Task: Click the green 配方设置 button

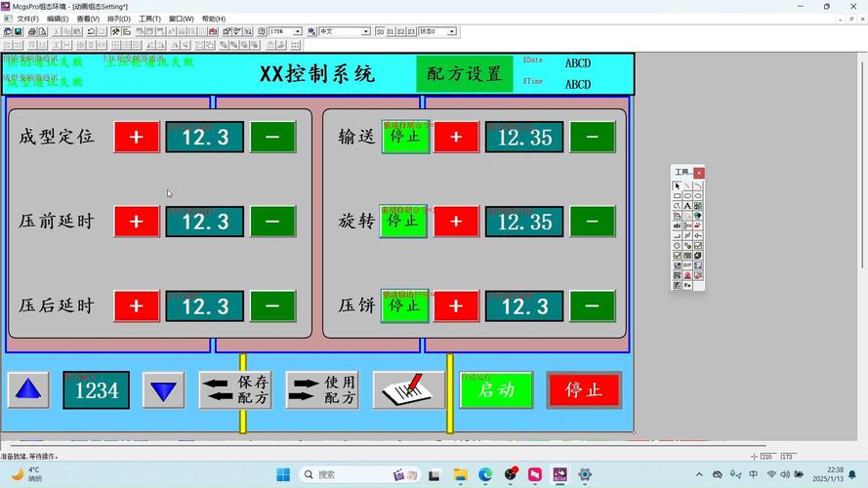Action: (x=465, y=73)
